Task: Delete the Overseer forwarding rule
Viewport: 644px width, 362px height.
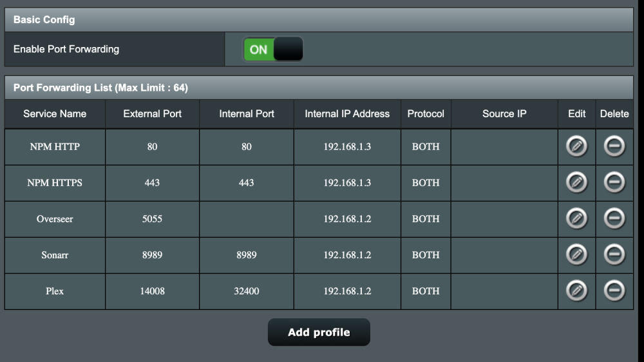Action: coord(614,218)
